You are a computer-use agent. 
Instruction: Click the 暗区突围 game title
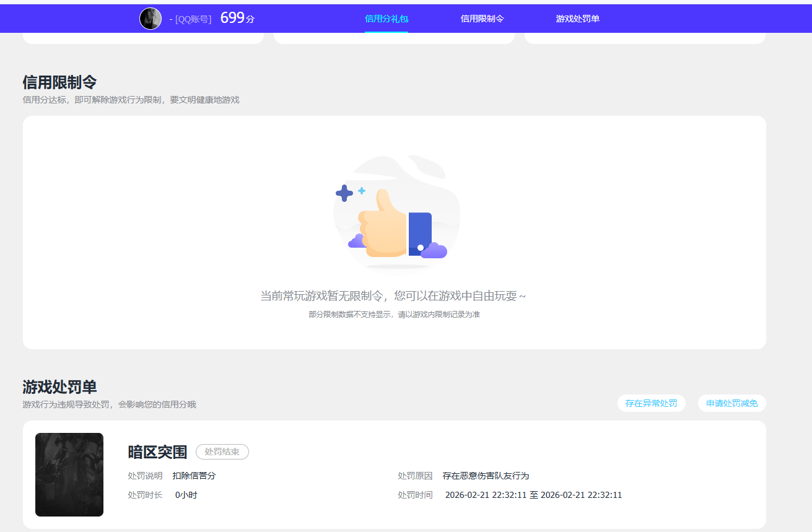(157, 452)
